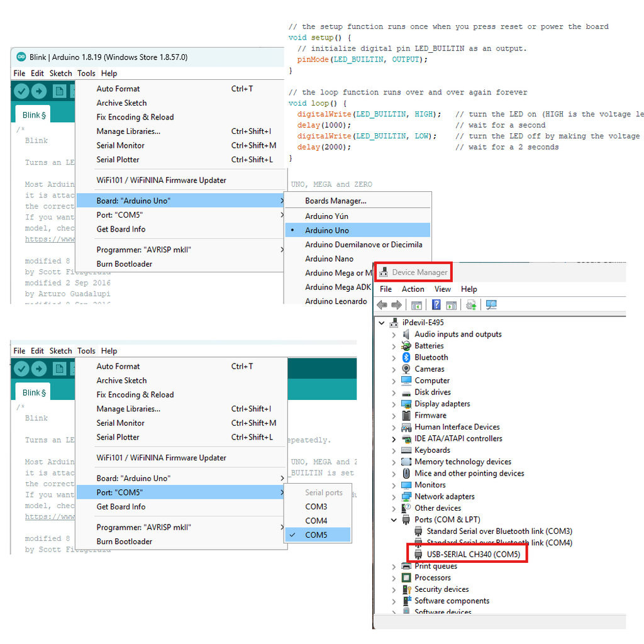
Task: Click the Disk drives icon
Action: [x=406, y=392]
